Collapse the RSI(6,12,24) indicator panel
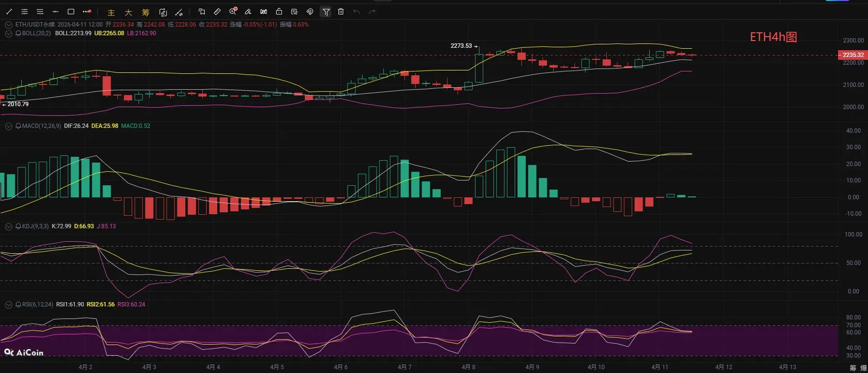The height and width of the screenshot is (373, 868). click(x=9, y=304)
